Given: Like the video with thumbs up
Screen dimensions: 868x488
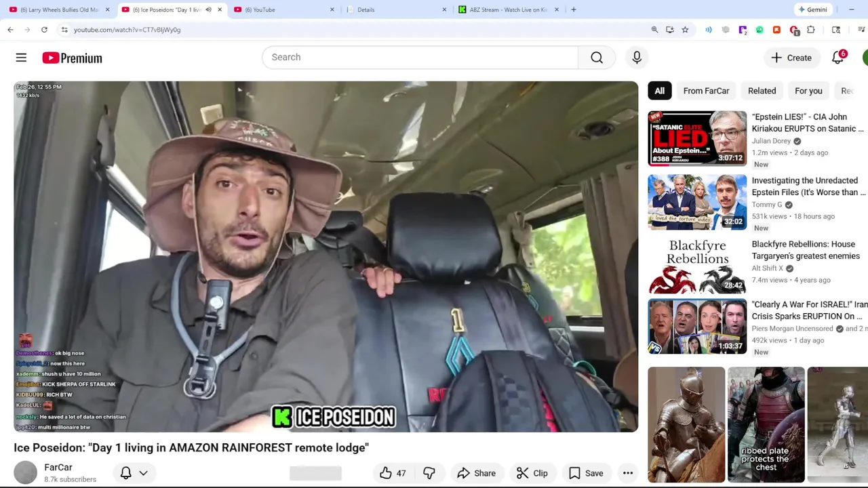Looking at the screenshot, I should [393, 473].
